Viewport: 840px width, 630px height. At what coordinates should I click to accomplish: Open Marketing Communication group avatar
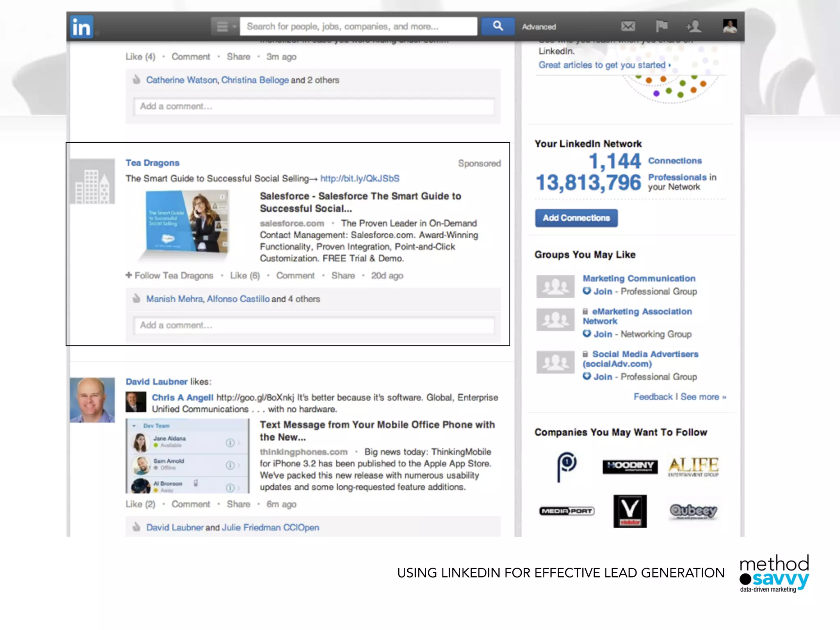point(555,286)
